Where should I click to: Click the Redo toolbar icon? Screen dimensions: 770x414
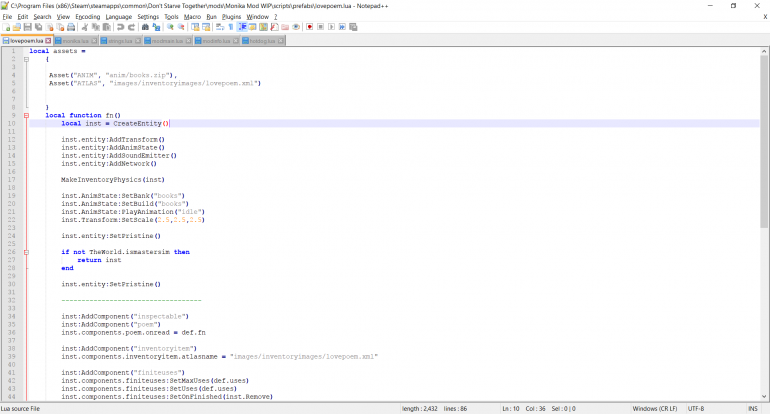click(x=131, y=27)
